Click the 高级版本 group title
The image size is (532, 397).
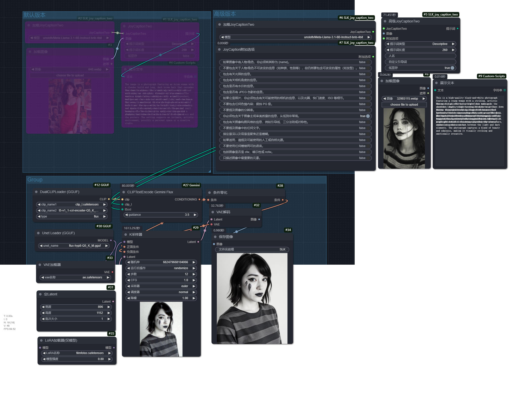click(x=225, y=14)
